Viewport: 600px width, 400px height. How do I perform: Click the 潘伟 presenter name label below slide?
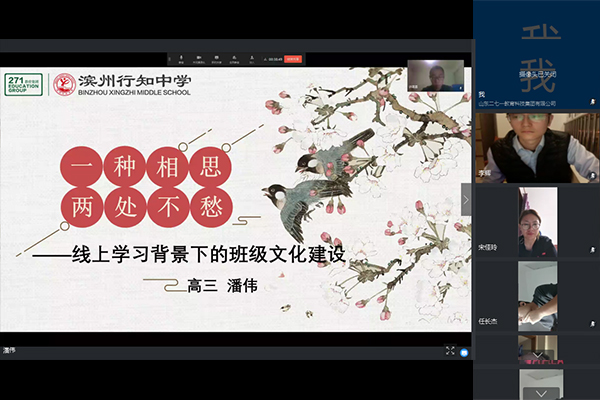click(x=9, y=350)
